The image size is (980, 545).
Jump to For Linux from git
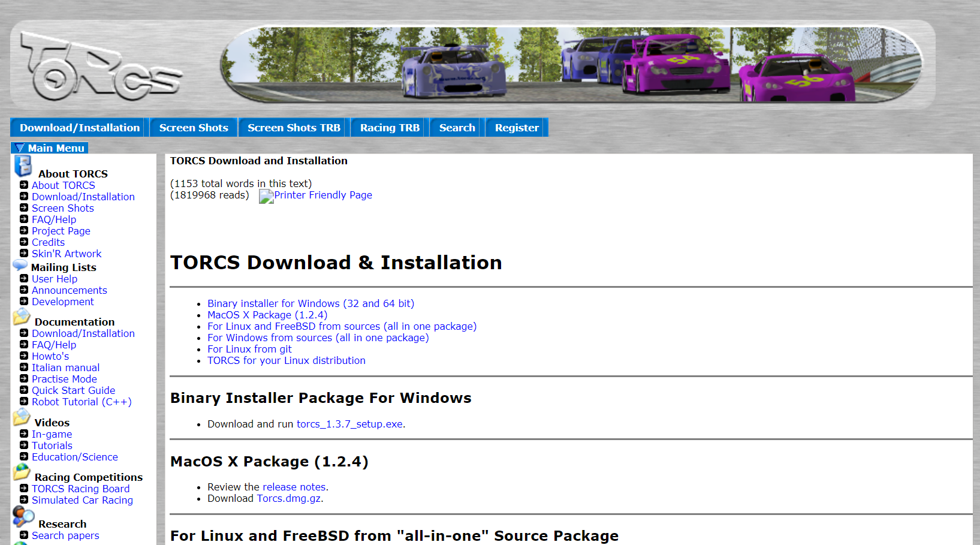coord(249,349)
